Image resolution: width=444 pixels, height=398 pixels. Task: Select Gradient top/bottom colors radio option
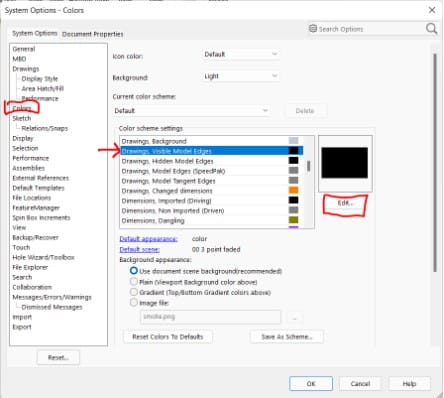click(x=134, y=292)
